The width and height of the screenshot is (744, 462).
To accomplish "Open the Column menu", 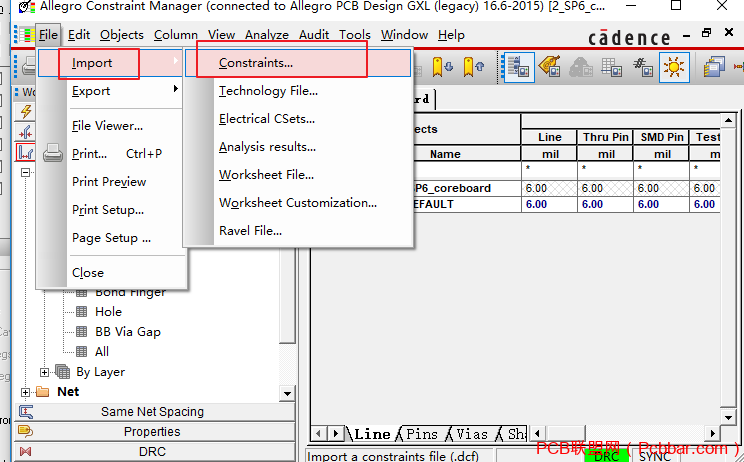I will (x=176, y=35).
